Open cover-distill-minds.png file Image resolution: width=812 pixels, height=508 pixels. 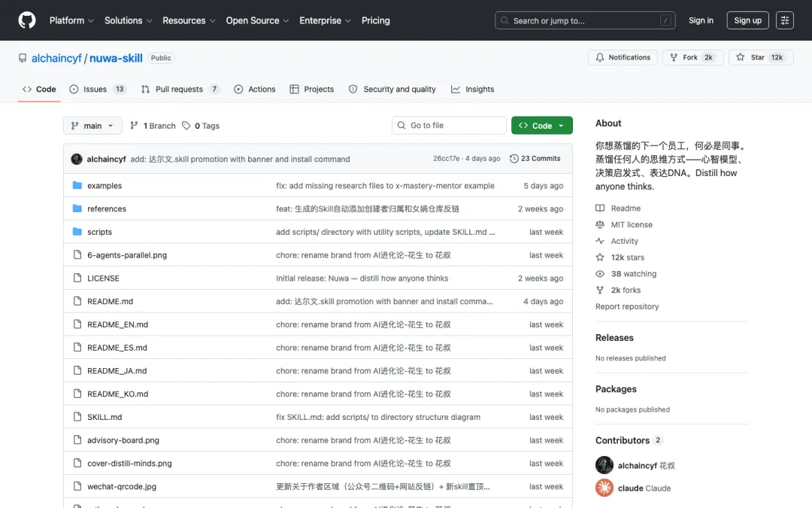pyautogui.click(x=129, y=464)
